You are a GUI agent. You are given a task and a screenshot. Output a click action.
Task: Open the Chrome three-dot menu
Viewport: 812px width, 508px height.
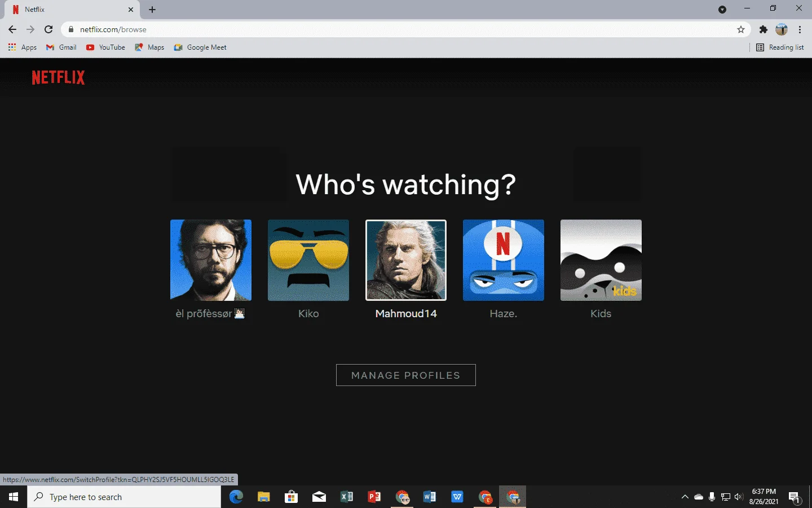800,29
